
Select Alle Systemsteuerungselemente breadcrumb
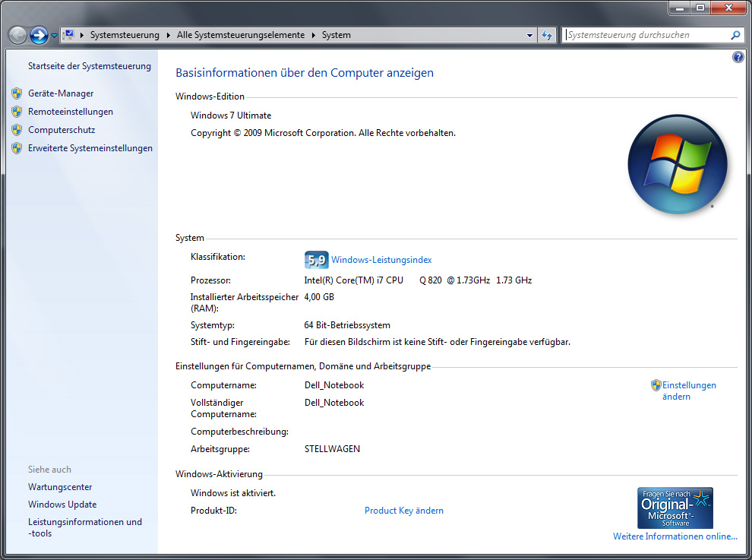(241, 35)
